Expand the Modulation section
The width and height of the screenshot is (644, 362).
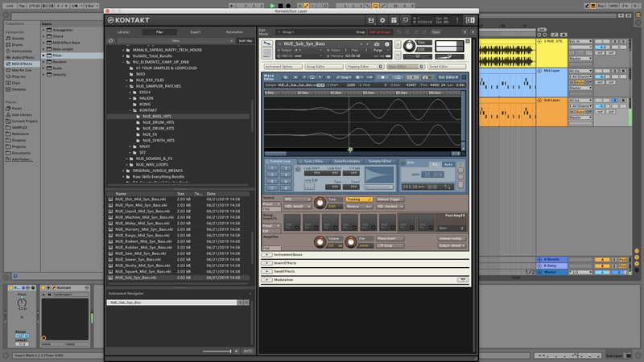[266, 280]
